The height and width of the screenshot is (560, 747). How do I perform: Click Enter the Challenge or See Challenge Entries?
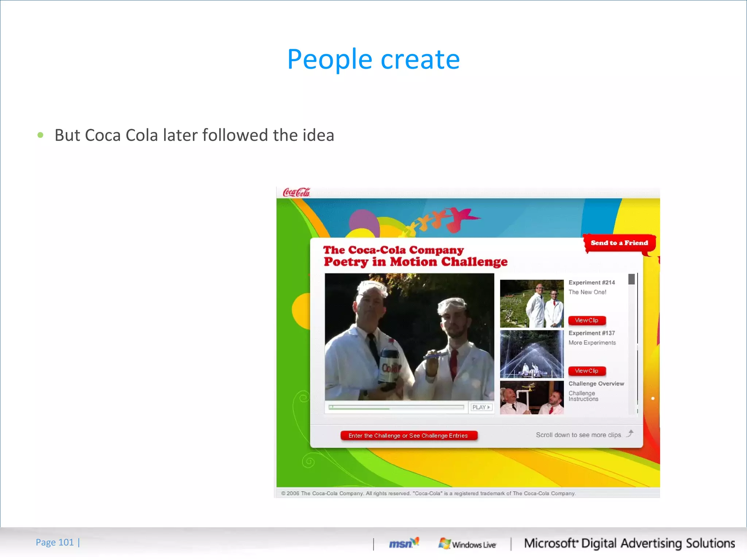click(409, 436)
